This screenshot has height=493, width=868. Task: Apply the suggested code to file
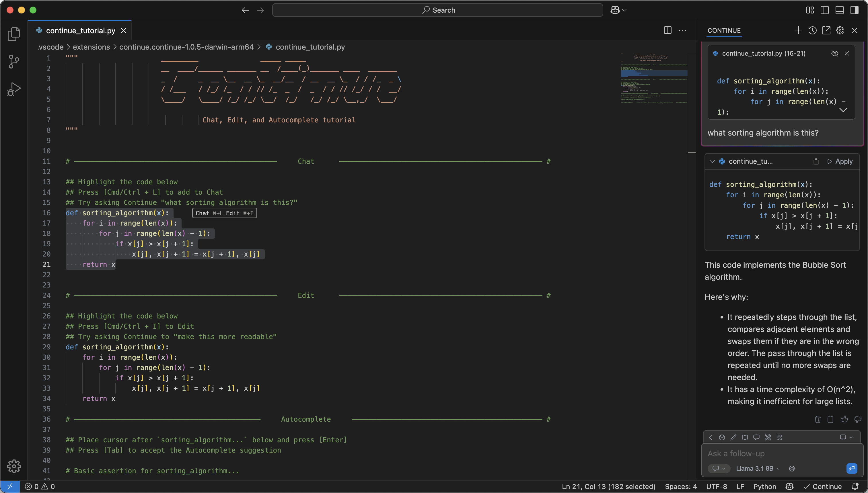[x=840, y=161]
